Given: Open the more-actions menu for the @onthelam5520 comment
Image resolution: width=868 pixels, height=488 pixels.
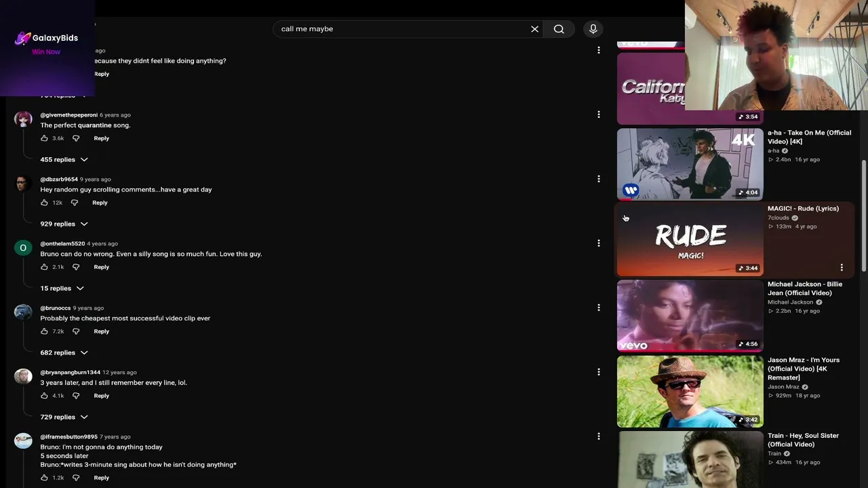Looking at the screenshot, I should click(598, 243).
